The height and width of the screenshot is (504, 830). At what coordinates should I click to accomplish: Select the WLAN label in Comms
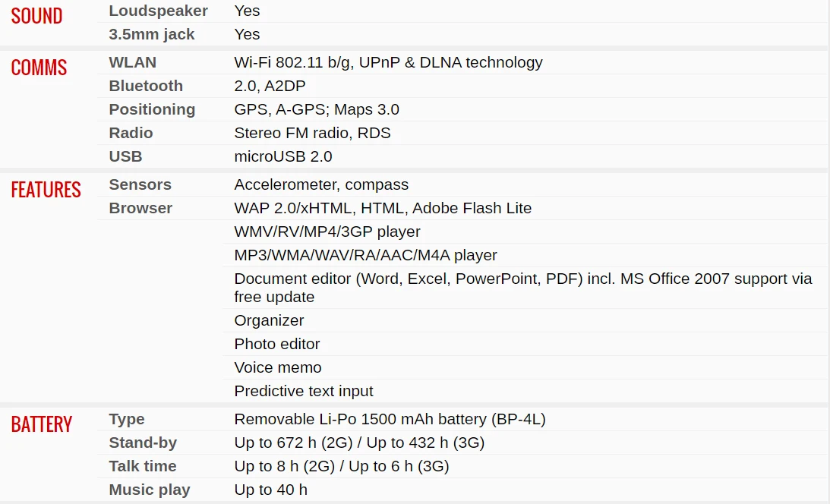pyautogui.click(x=132, y=62)
